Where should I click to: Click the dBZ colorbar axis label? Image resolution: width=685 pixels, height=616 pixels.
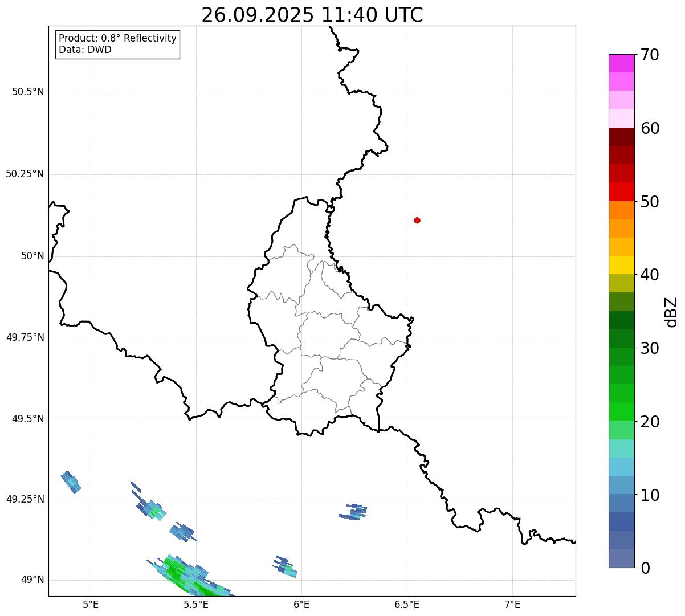[x=671, y=312]
